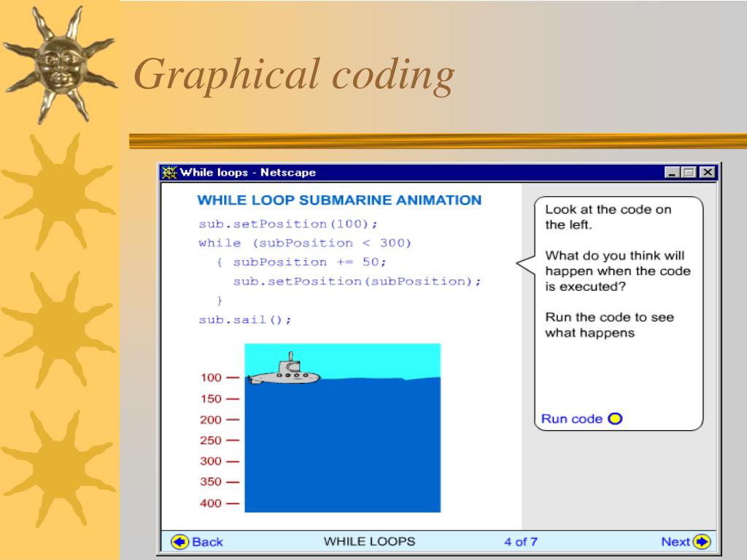Image resolution: width=747 pixels, height=560 pixels.
Task: Click the code line 'sub.sail();'
Action: (244, 319)
